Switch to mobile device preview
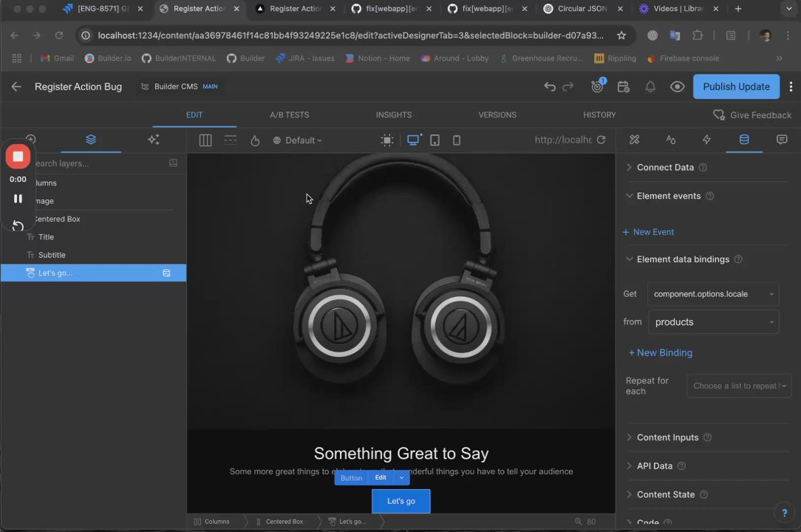 tap(457, 140)
